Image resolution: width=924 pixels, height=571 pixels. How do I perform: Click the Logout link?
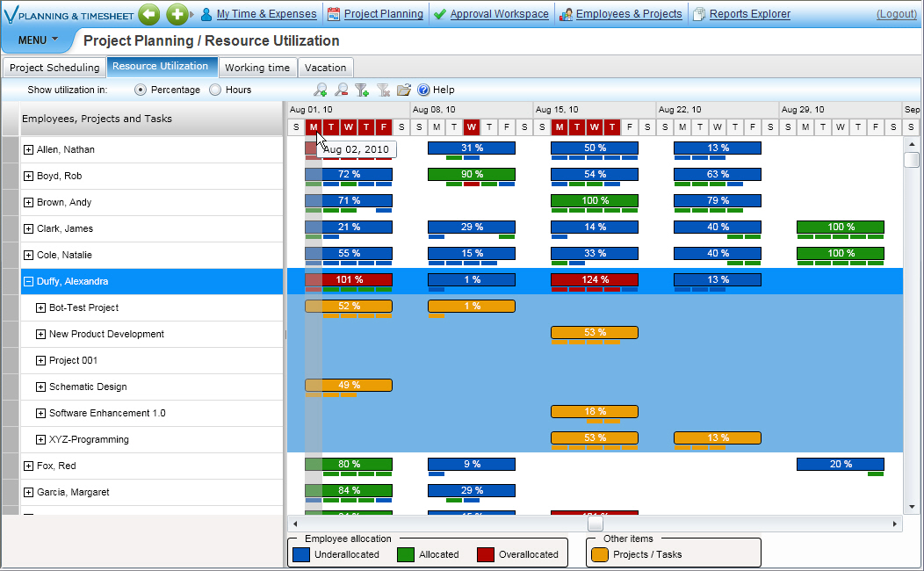(x=896, y=13)
